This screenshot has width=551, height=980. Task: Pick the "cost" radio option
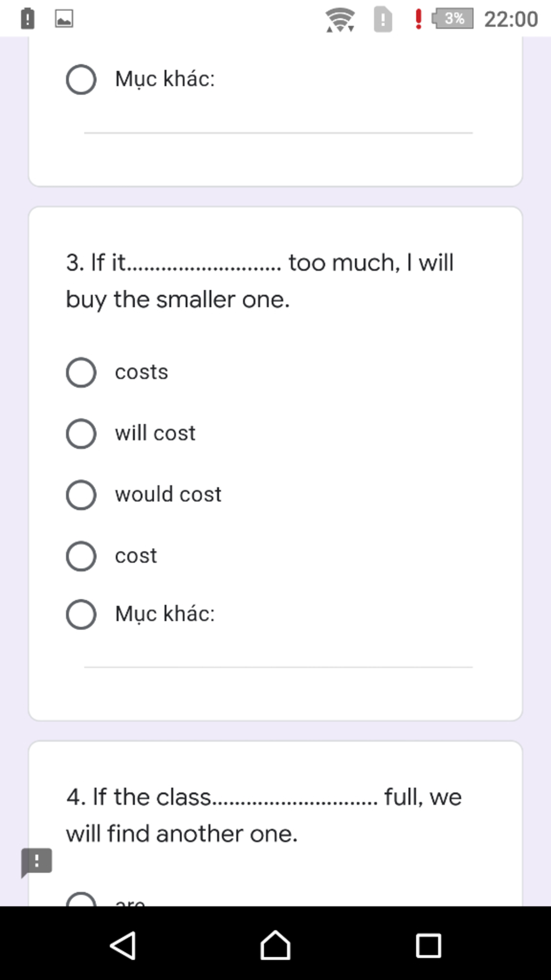tap(81, 556)
